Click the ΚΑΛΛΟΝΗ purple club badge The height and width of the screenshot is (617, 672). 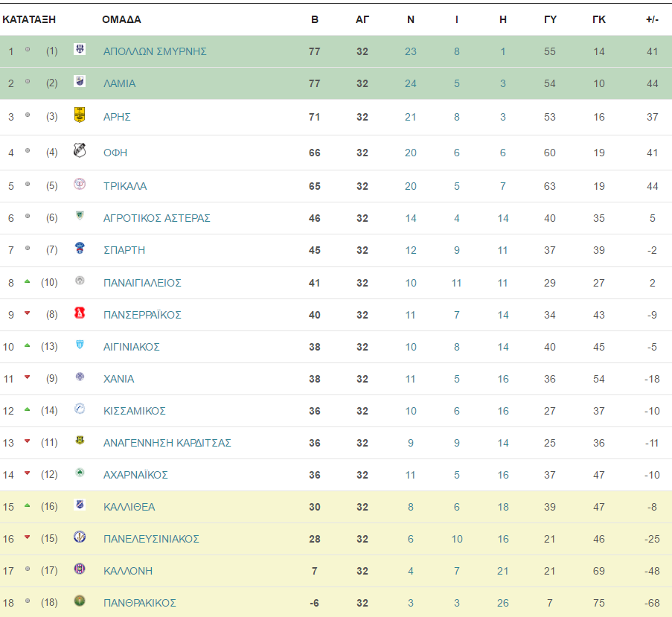[x=80, y=569]
